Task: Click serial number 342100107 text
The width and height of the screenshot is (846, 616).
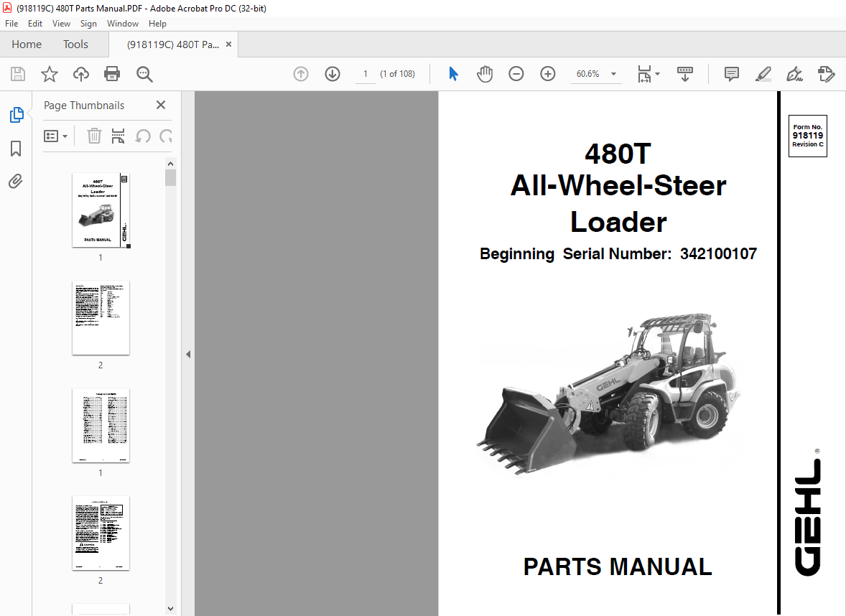Action: click(x=719, y=254)
